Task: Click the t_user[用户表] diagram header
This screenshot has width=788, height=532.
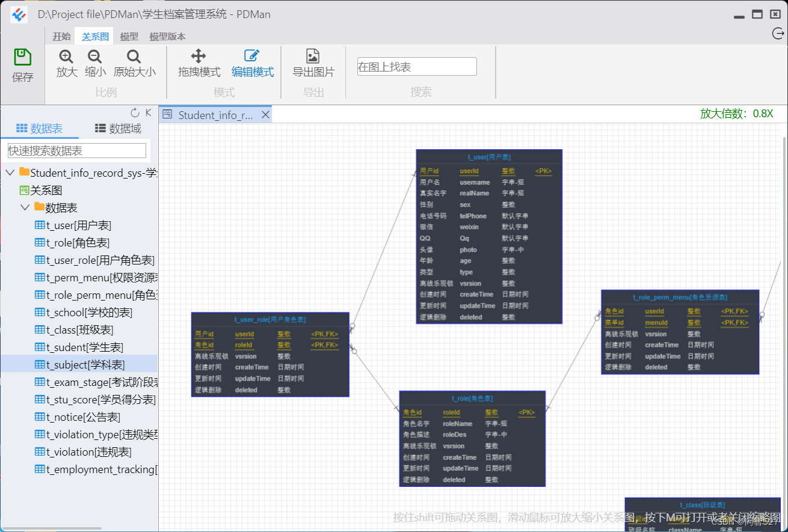Action: (x=489, y=157)
